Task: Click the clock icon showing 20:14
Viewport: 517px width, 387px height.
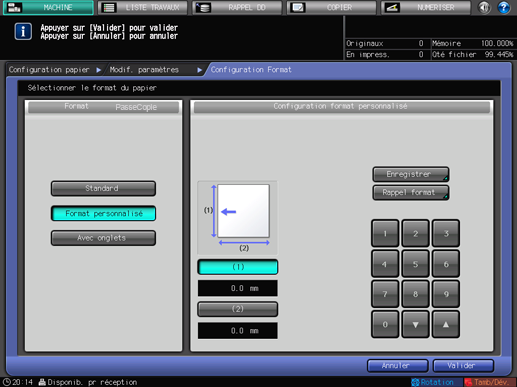Action: click(x=7, y=382)
